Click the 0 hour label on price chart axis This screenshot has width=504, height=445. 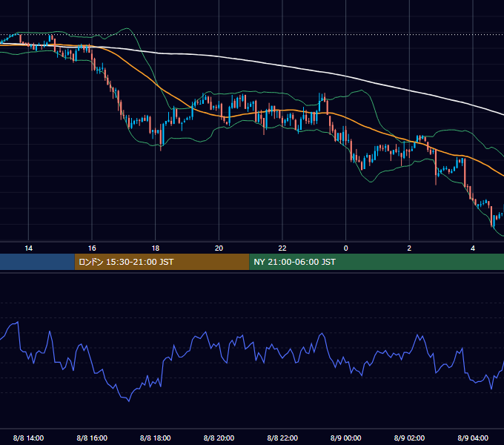pos(346,248)
